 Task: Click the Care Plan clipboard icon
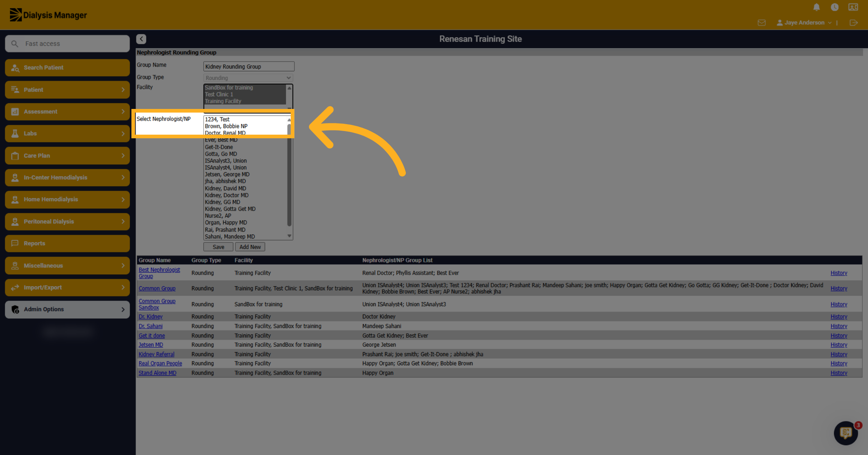point(15,156)
